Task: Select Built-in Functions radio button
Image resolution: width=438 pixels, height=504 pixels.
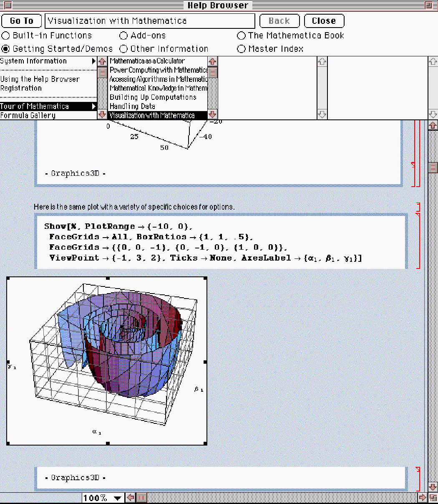Action: [6, 36]
